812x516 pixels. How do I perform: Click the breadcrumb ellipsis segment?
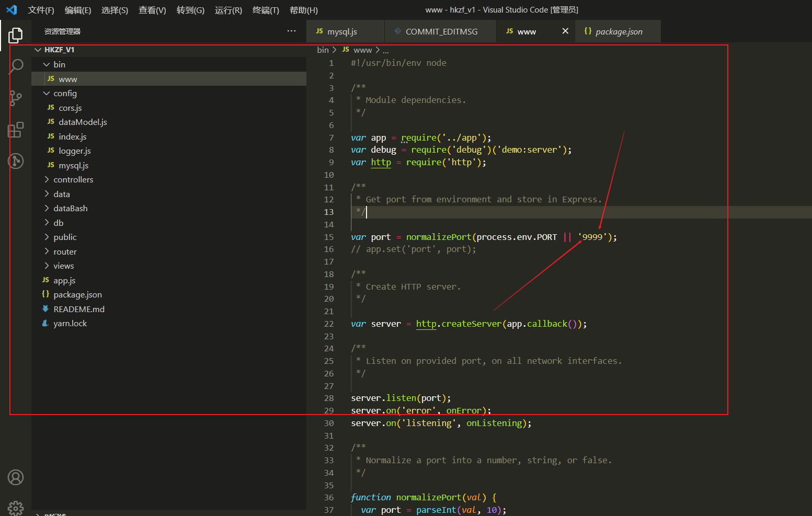point(386,51)
